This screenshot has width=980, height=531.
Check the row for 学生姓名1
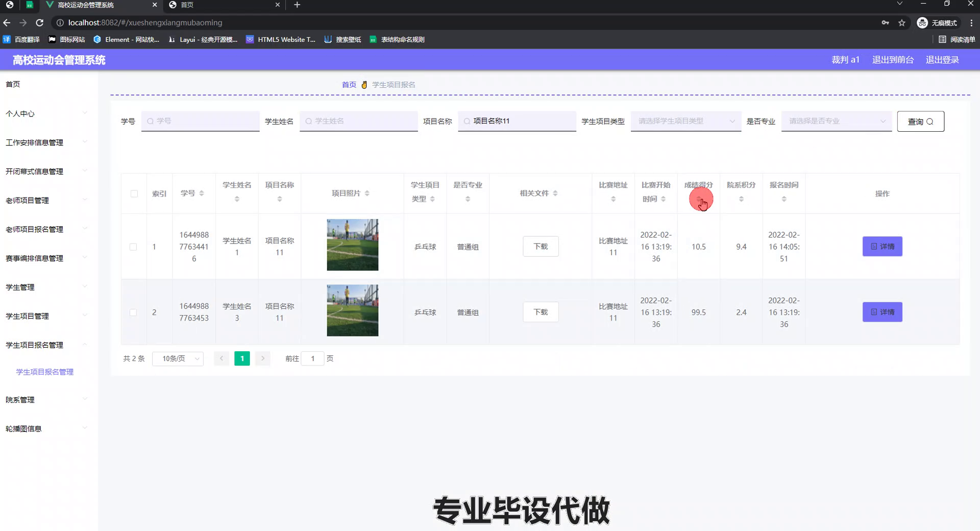click(x=133, y=247)
